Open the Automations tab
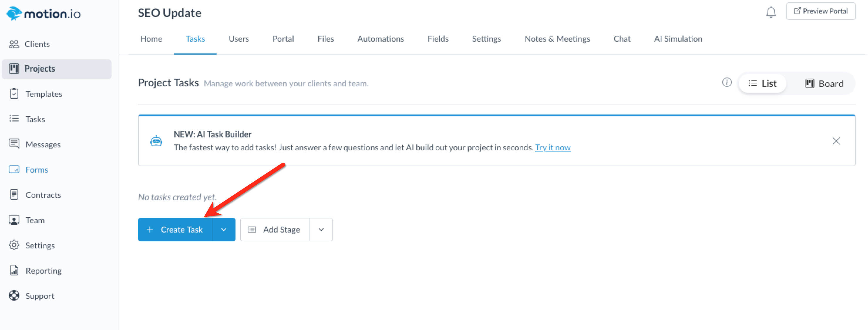Image resolution: width=868 pixels, height=330 pixels. click(381, 39)
